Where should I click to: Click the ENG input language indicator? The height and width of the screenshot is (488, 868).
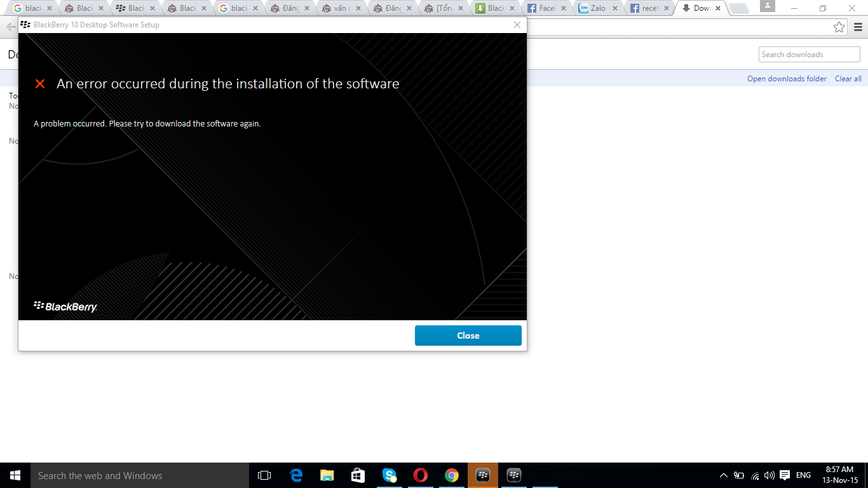(803, 475)
